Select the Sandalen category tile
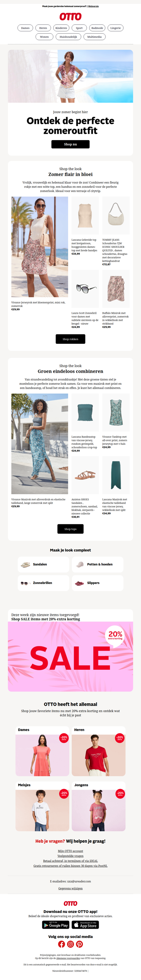Screen dimensions: 141x980 tap(43, 564)
